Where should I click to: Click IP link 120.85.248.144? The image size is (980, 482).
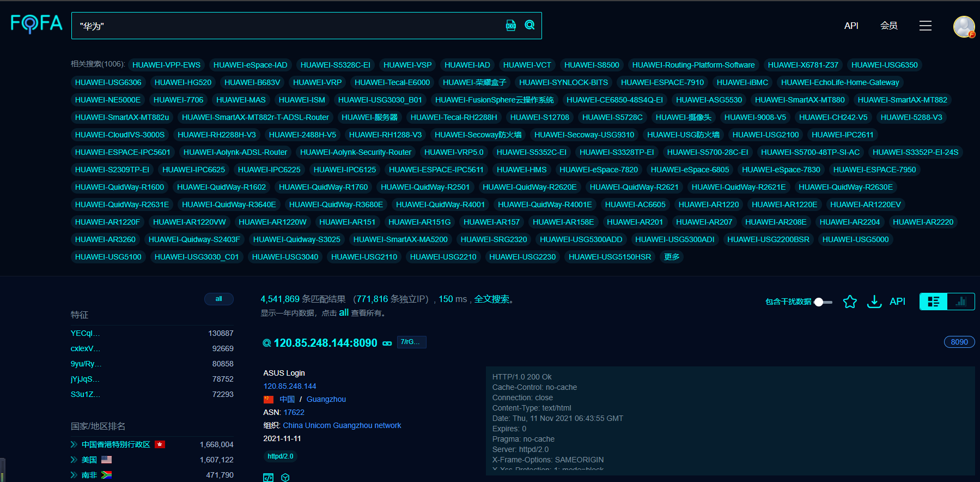(289, 386)
